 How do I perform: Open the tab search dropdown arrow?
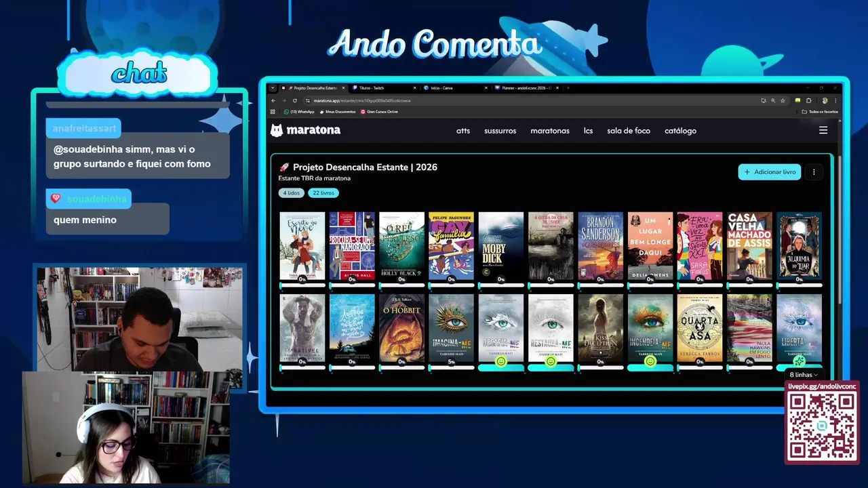[x=273, y=87]
